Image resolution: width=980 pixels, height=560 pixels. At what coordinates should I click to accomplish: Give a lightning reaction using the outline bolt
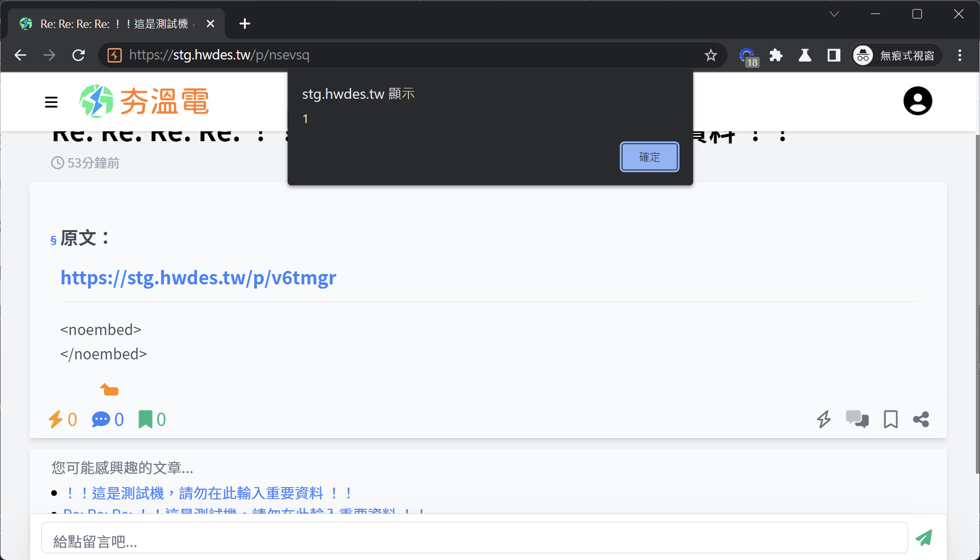click(x=824, y=419)
